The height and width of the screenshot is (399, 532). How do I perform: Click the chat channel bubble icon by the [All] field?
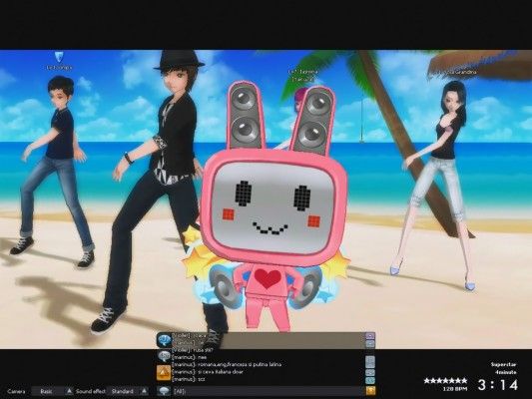pyautogui.click(x=164, y=391)
